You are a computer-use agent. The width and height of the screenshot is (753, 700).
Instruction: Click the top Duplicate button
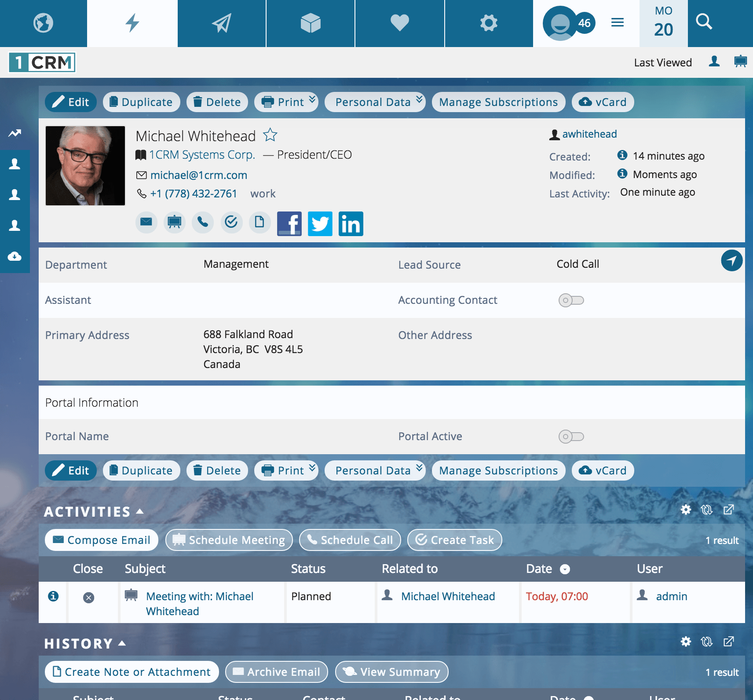click(141, 102)
